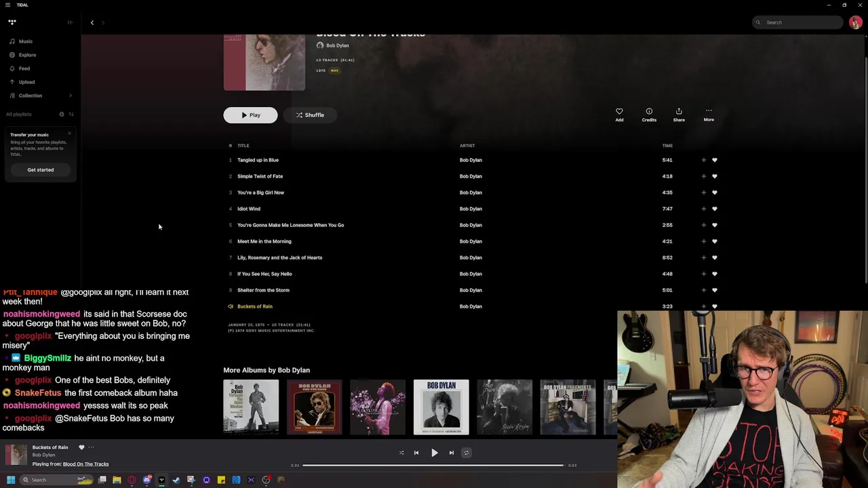Screen dimensions: 868x488
Task: Collapse the sidebar with the collapse arrow icon
Action: click(70, 22)
